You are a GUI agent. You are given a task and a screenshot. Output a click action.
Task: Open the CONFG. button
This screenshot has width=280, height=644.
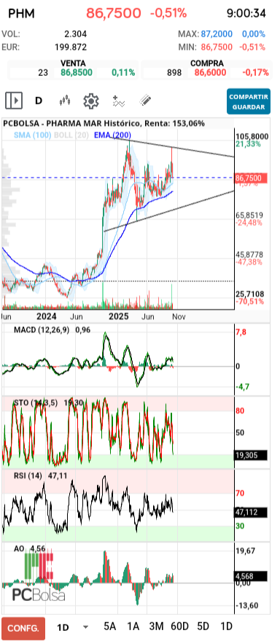pyautogui.click(x=23, y=628)
